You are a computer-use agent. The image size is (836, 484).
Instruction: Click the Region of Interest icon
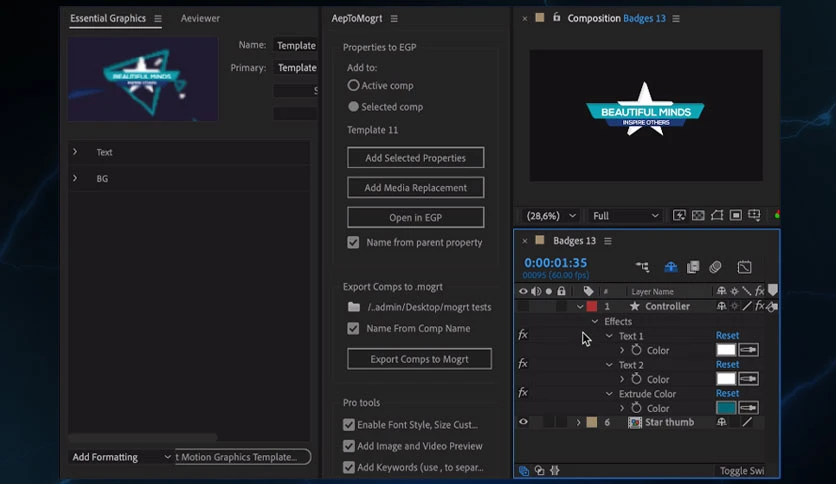click(736, 215)
